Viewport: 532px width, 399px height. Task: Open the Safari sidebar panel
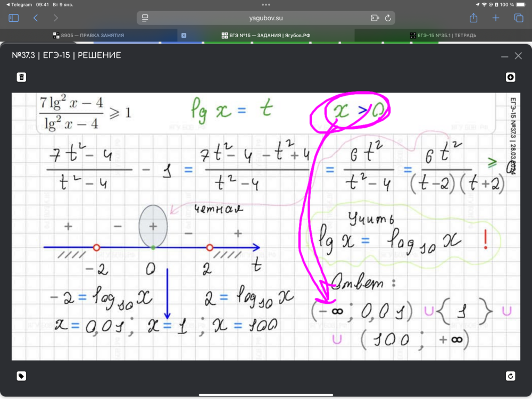click(14, 18)
